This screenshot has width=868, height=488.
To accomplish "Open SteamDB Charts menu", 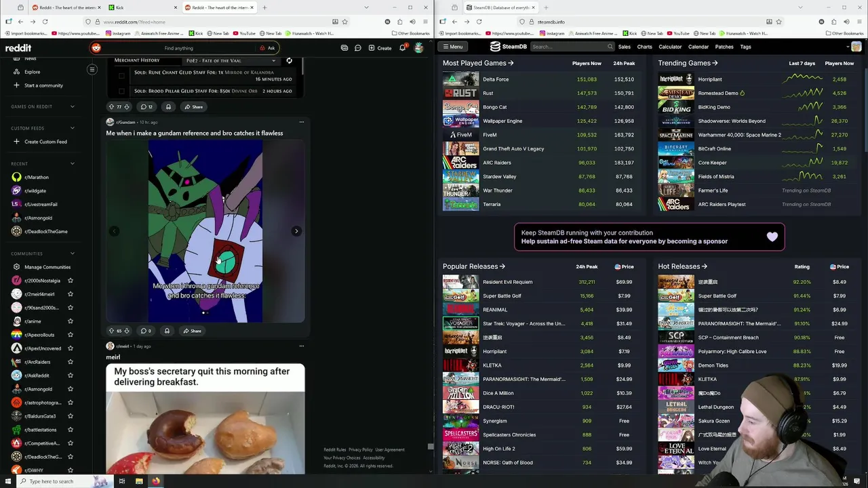I will pyautogui.click(x=644, y=47).
